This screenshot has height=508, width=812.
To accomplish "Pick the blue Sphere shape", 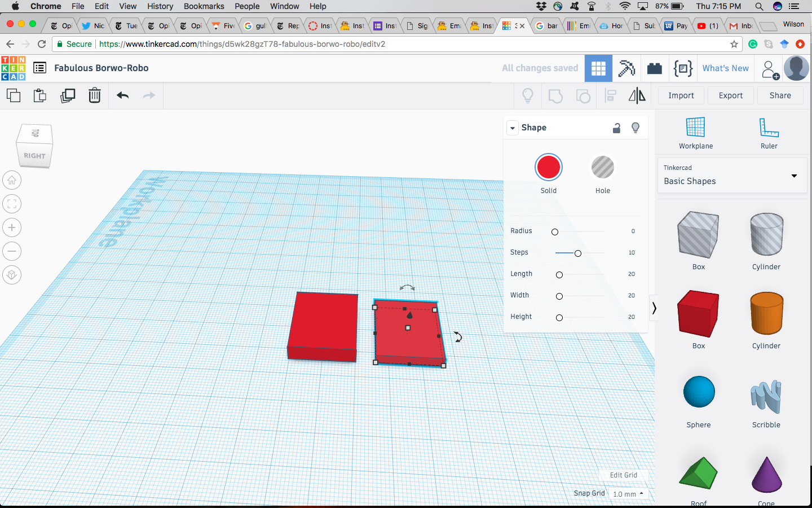I will pyautogui.click(x=699, y=392).
